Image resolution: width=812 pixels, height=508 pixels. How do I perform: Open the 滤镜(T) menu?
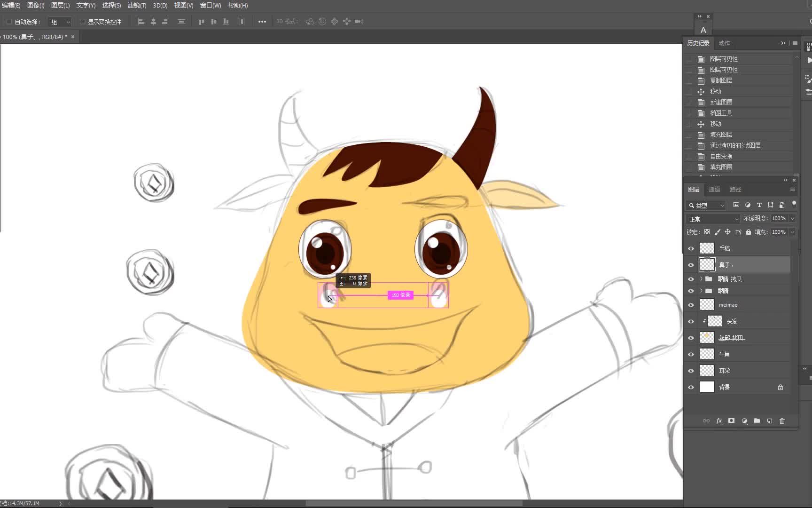click(x=137, y=5)
